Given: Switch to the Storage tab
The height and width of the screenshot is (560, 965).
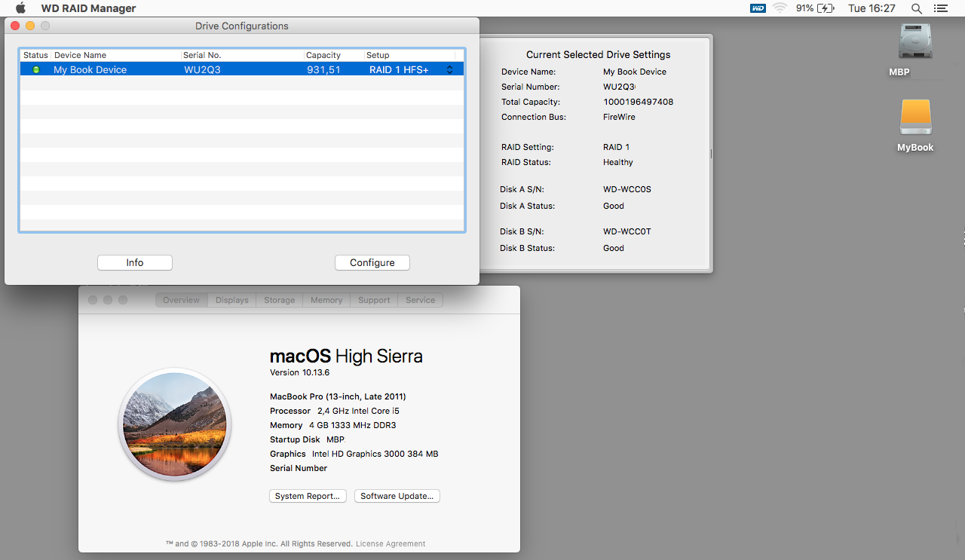Looking at the screenshot, I should (x=280, y=300).
